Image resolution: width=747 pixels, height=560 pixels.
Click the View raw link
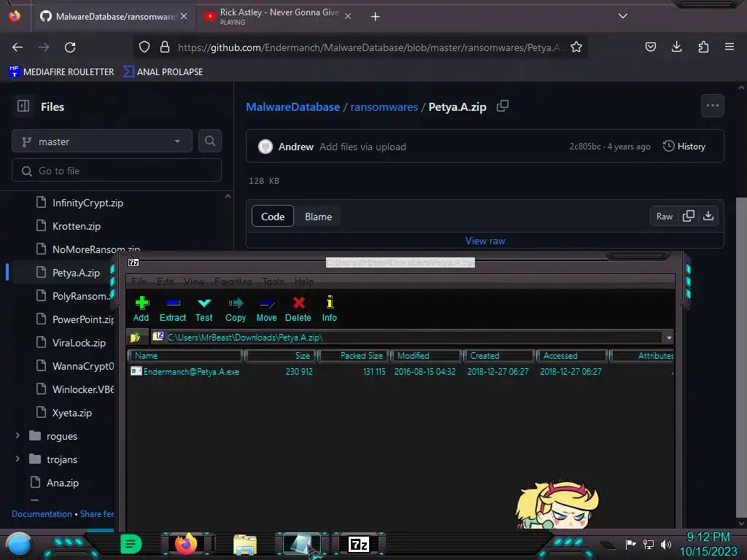point(485,241)
